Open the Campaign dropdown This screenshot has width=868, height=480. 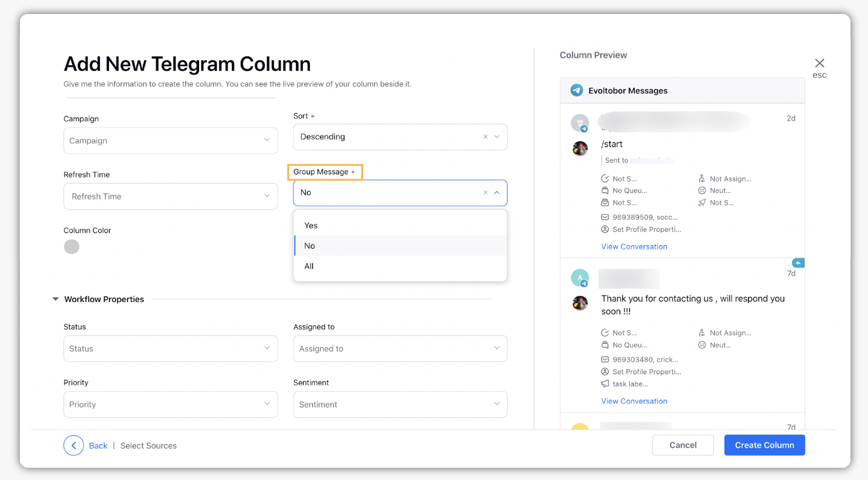click(170, 140)
